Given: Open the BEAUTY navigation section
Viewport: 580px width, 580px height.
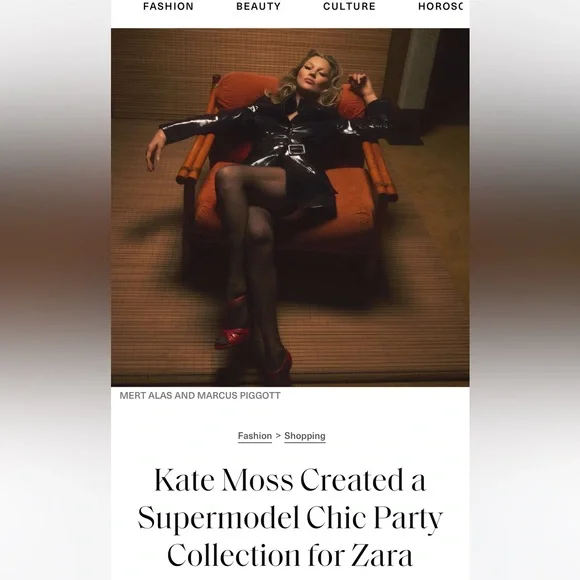Looking at the screenshot, I should 259,6.
